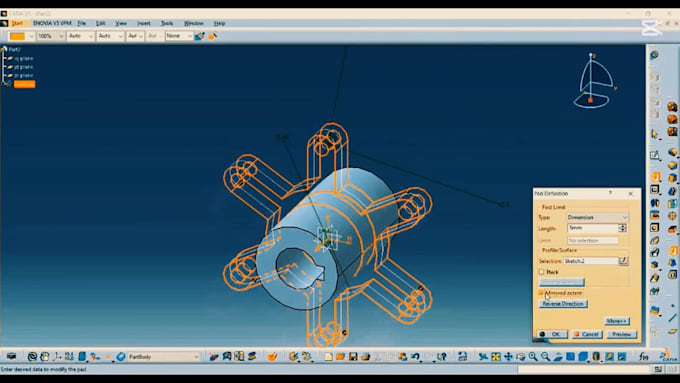
Task: Select the Rotate view icon
Action: point(520,357)
